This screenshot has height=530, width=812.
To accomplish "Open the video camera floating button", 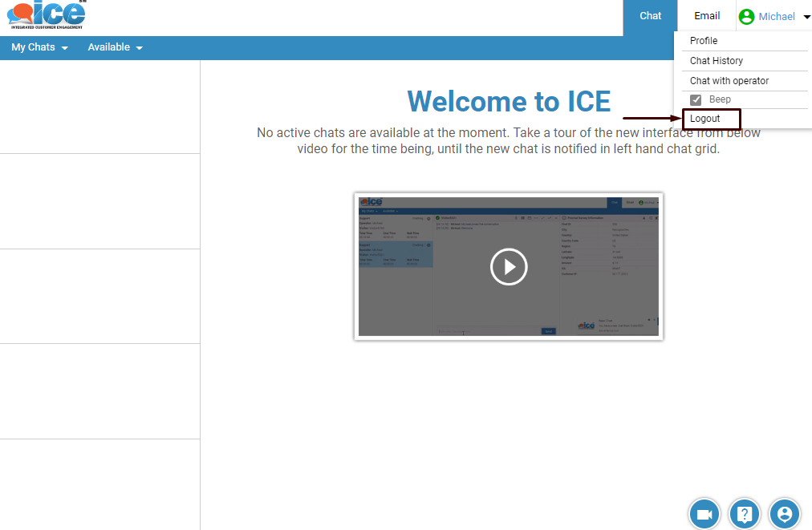I will coord(704,514).
